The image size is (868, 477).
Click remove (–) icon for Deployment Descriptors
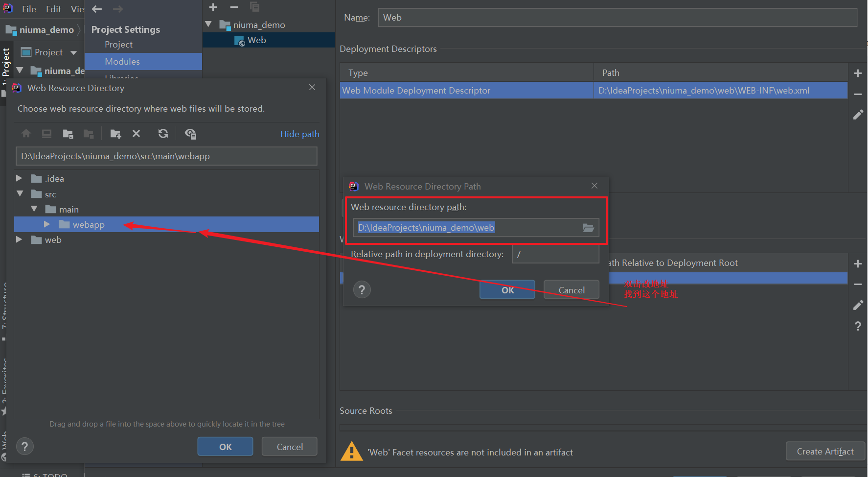[x=858, y=94]
